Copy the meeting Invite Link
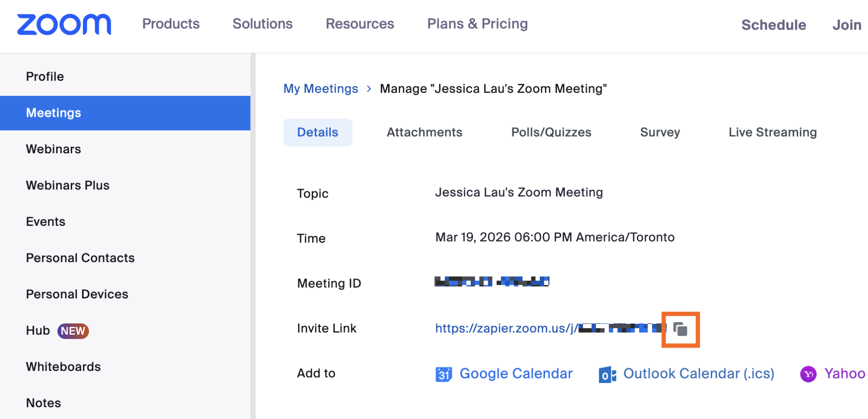Screen dimensions: 868x419 click(680, 329)
